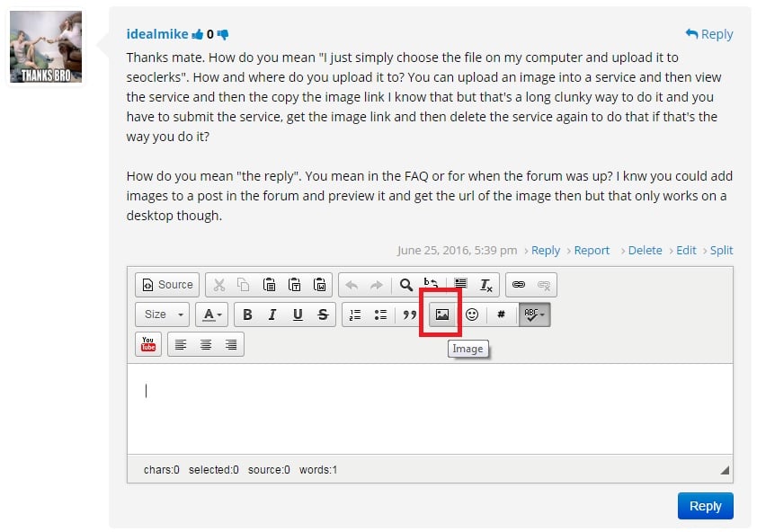Click the Select All icon
Screen dimensions: 757x532
460,284
